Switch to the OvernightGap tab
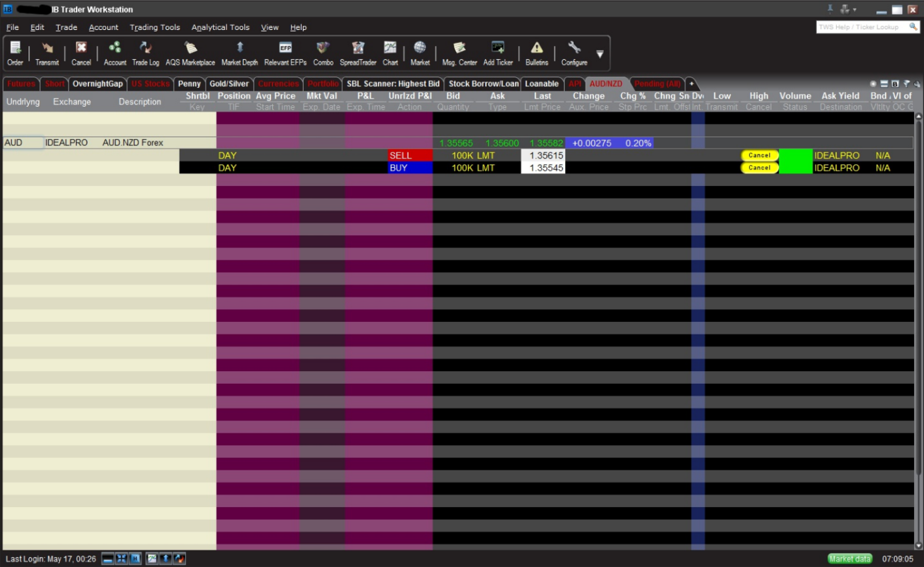 click(x=98, y=84)
